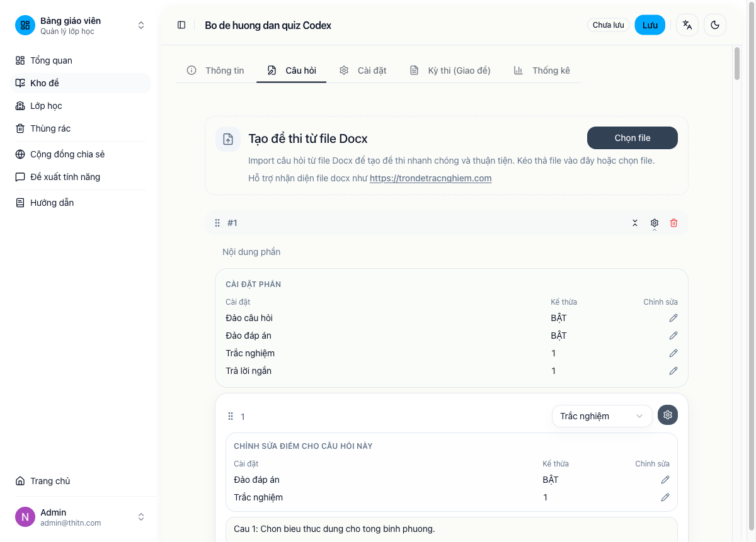756x542 pixels.
Task: Grab the drag handle of question 1
Action: click(231, 416)
